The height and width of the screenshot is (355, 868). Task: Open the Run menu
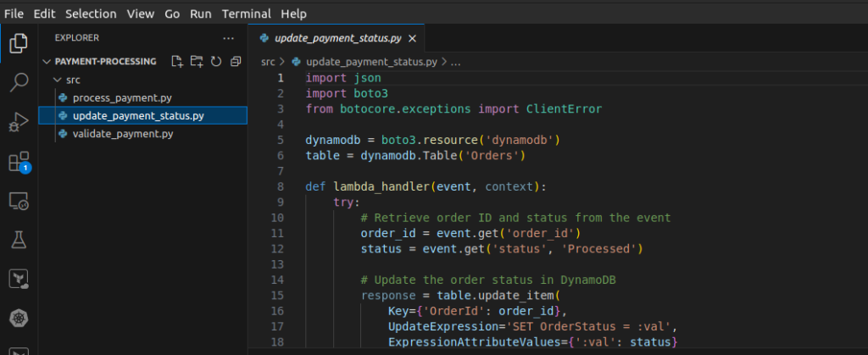click(201, 14)
